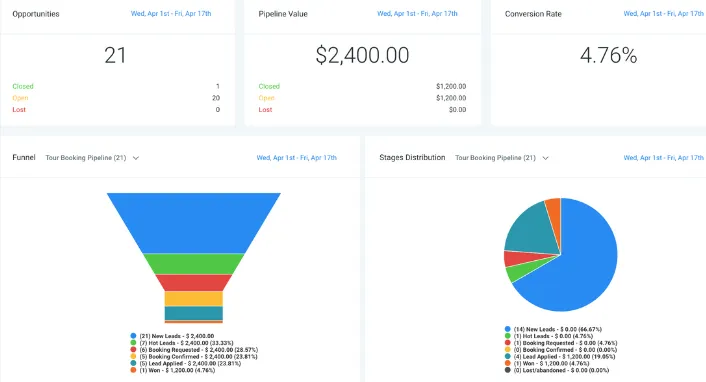Toggle Hot Leads green legend dot in funnel

pos(133,342)
